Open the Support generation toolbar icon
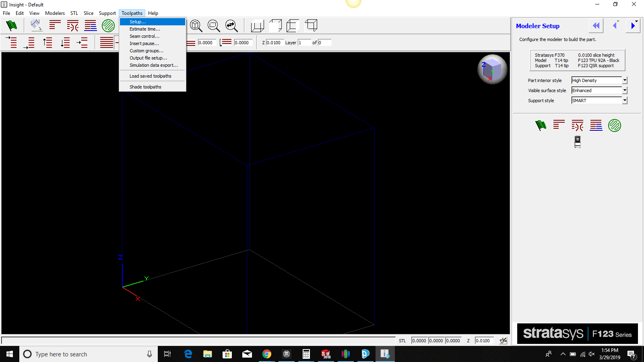 (x=72, y=25)
